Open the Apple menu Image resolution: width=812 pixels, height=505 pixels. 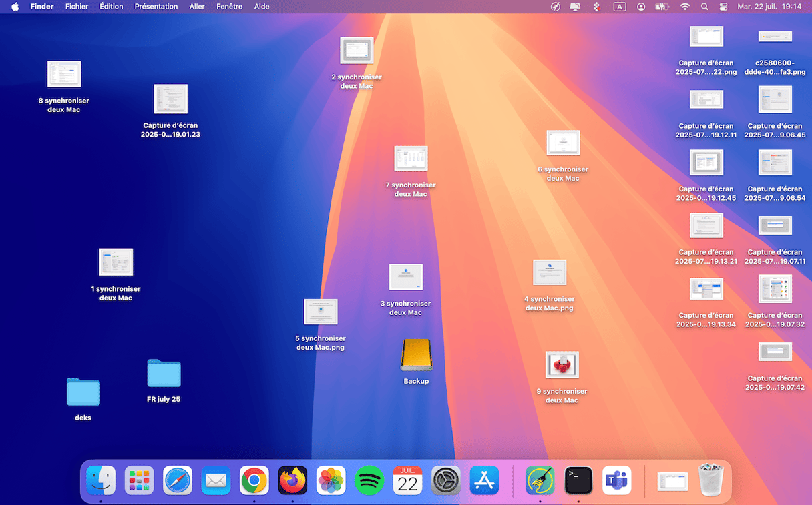(15, 7)
